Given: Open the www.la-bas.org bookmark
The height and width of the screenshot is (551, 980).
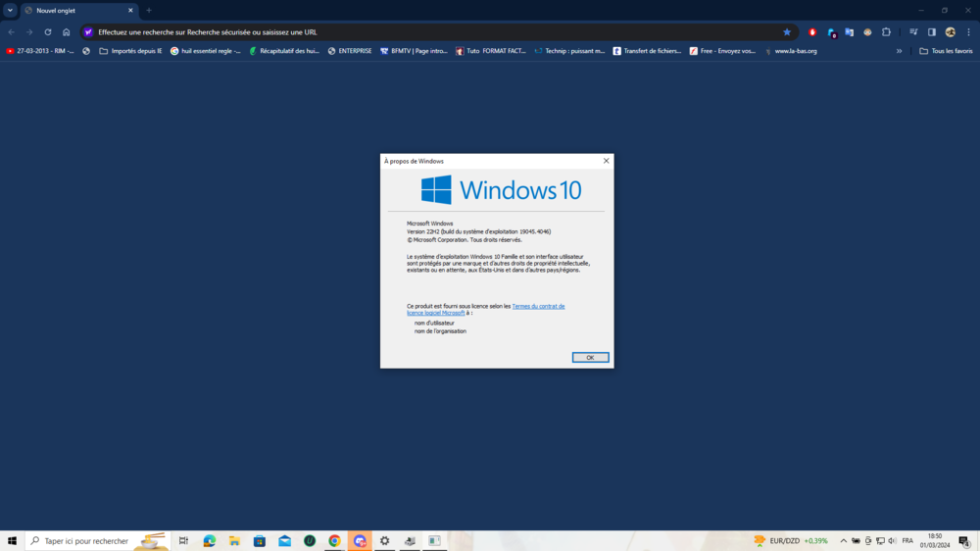Looking at the screenshot, I should pyautogui.click(x=791, y=51).
